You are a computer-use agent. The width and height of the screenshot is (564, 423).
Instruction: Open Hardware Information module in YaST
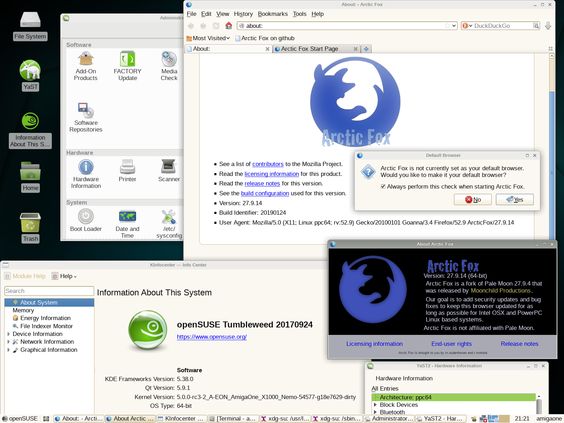pyautogui.click(x=86, y=174)
